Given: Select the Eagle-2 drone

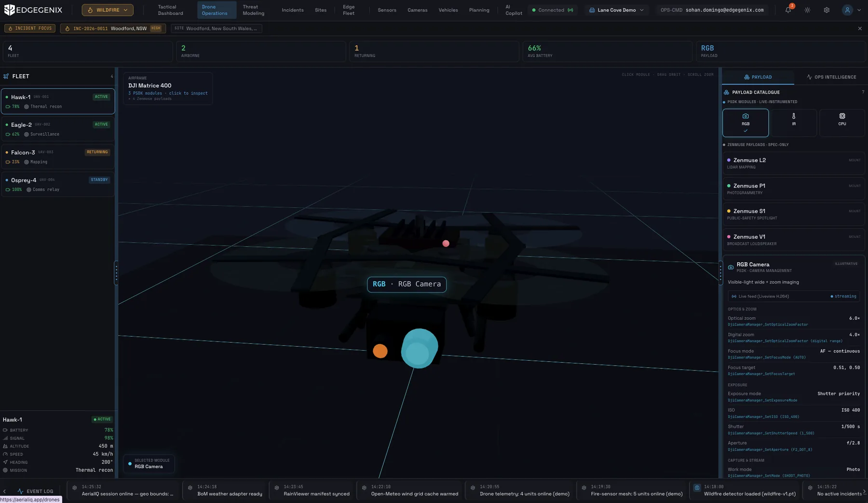Looking at the screenshot, I should click(58, 129).
